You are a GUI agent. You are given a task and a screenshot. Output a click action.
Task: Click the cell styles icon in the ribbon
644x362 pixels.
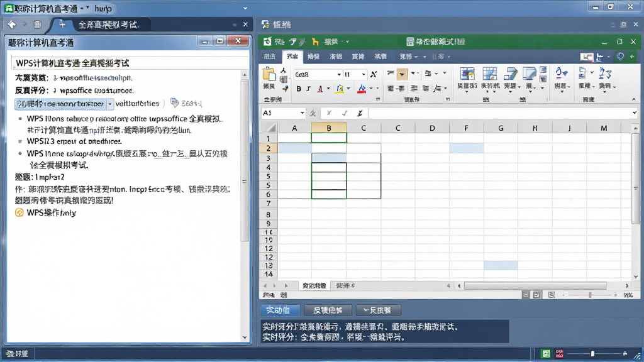coord(511,74)
